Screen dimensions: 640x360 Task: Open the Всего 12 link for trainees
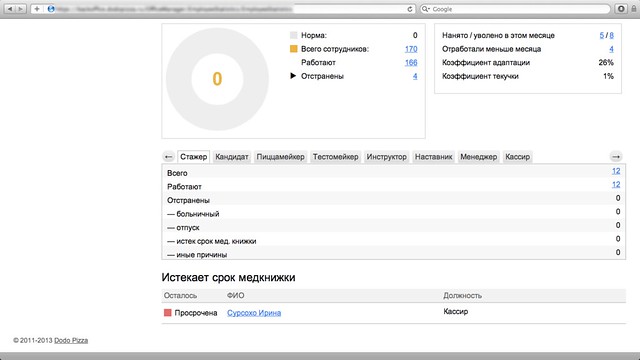tap(616, 171)
